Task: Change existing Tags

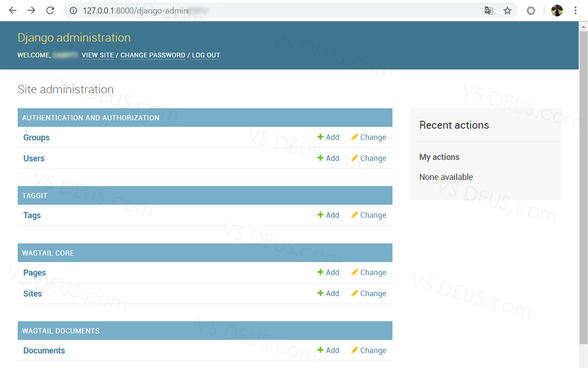Action: pyautogui.click(x=368, y=215)
